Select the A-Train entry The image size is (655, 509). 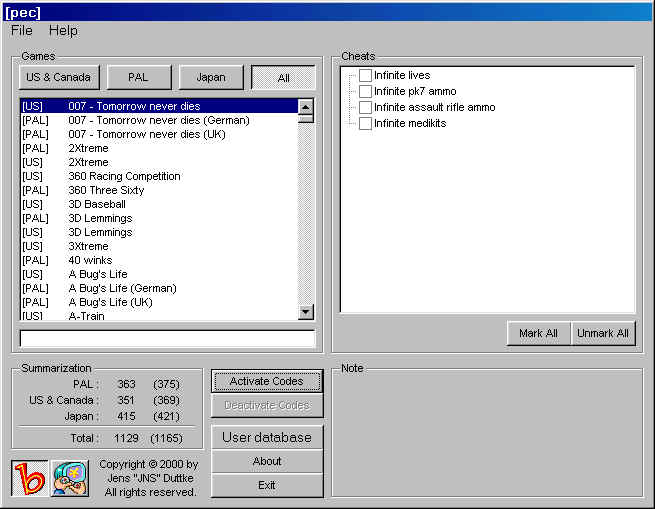159,316
